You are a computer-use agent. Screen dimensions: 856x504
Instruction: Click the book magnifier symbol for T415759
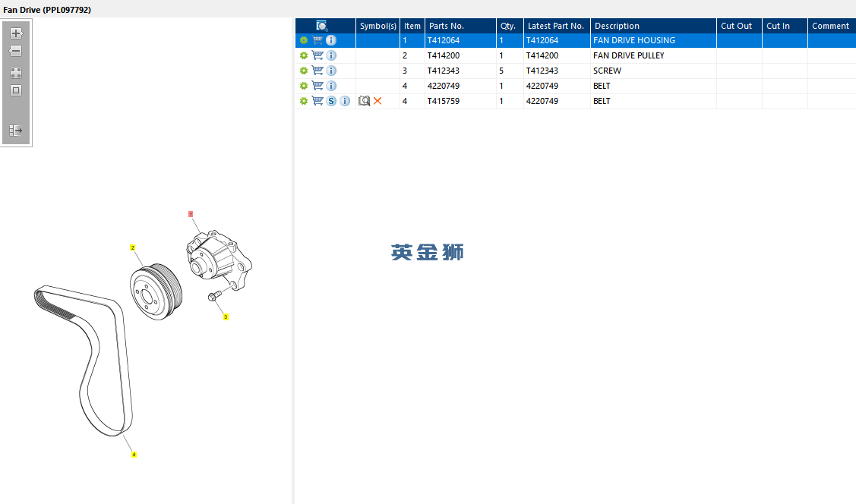pos(364,101)
